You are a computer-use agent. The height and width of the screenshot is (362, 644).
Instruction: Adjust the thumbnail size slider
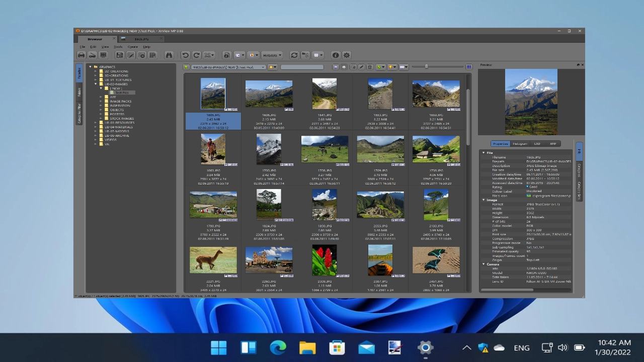point(426,66)
